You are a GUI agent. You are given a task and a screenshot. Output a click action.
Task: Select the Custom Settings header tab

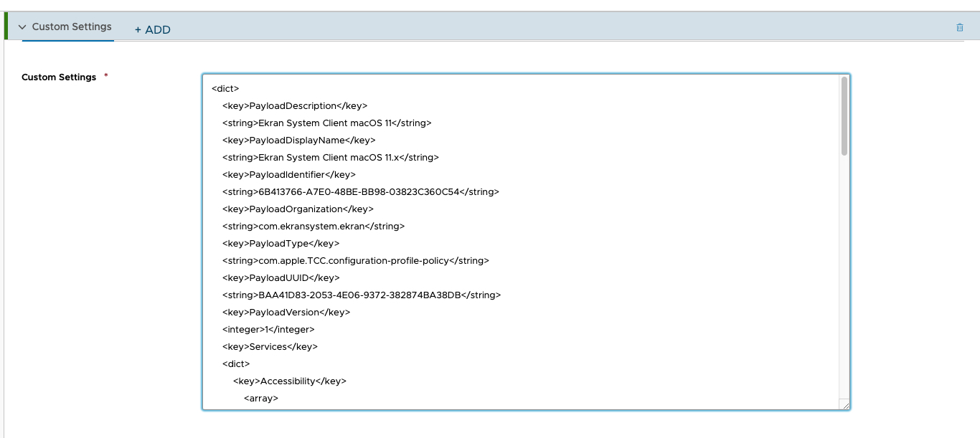[x=72, y=27]
